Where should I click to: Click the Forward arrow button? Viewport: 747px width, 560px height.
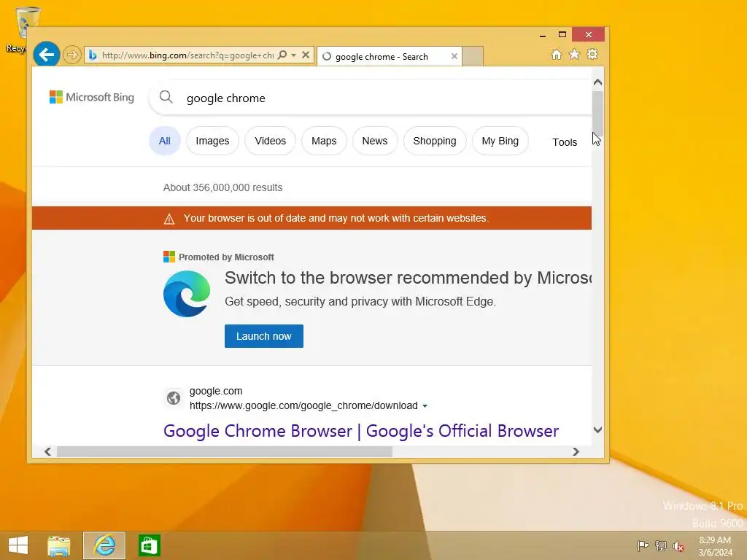[x=72, y=55]
